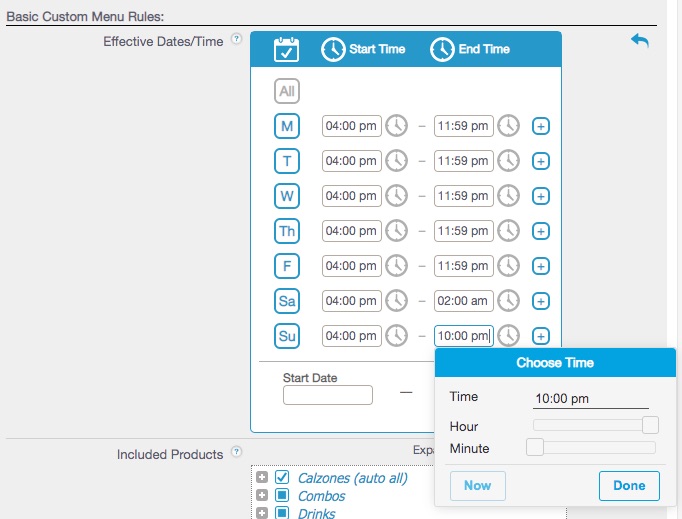The width and height of the screenshot is (682, 519).
Task: Select the Start Time header tab
Action: 362,49
